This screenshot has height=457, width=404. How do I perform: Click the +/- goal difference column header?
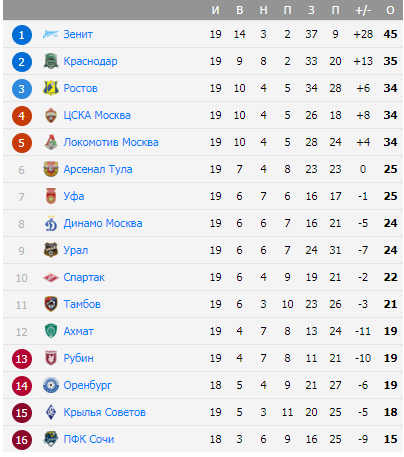pyautogui.click(x=363, y=10)
